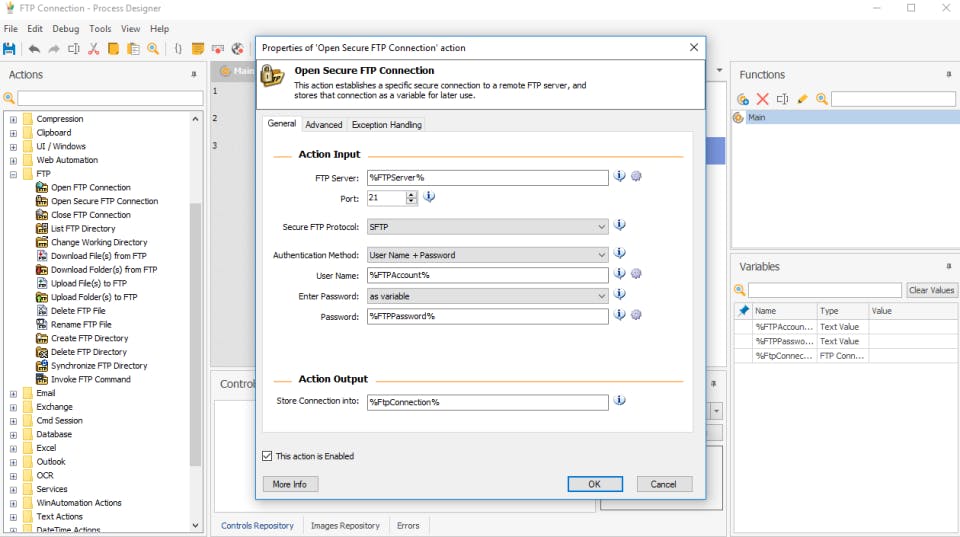The height and width of the screenshot is (537, 960).
Task: Expand the Database folder
Action: pos(13,435)
